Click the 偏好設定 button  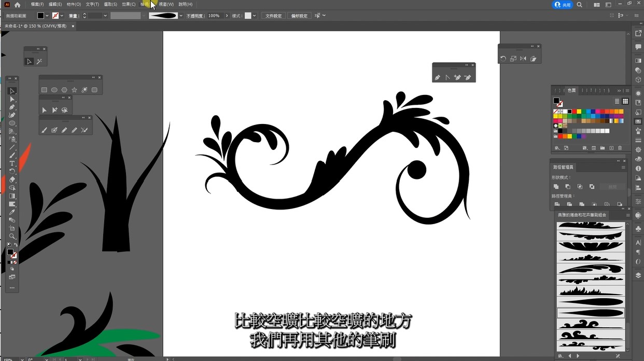click(299, 16)
